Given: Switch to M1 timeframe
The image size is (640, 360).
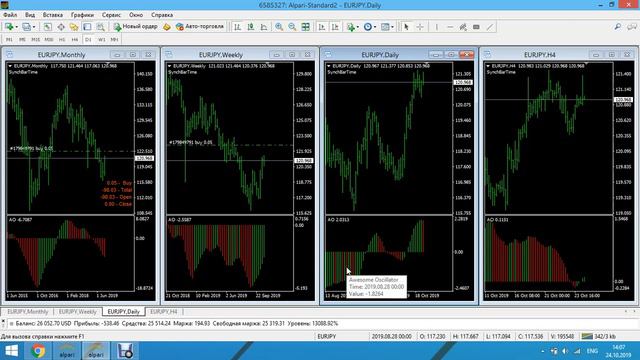Looking at the screenshot, I should tap(9, 40).
